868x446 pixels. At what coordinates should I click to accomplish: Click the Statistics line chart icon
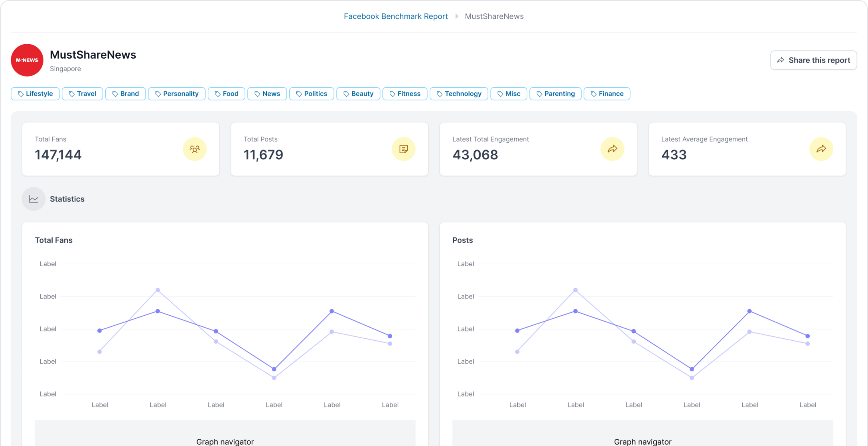pos(34,198)
